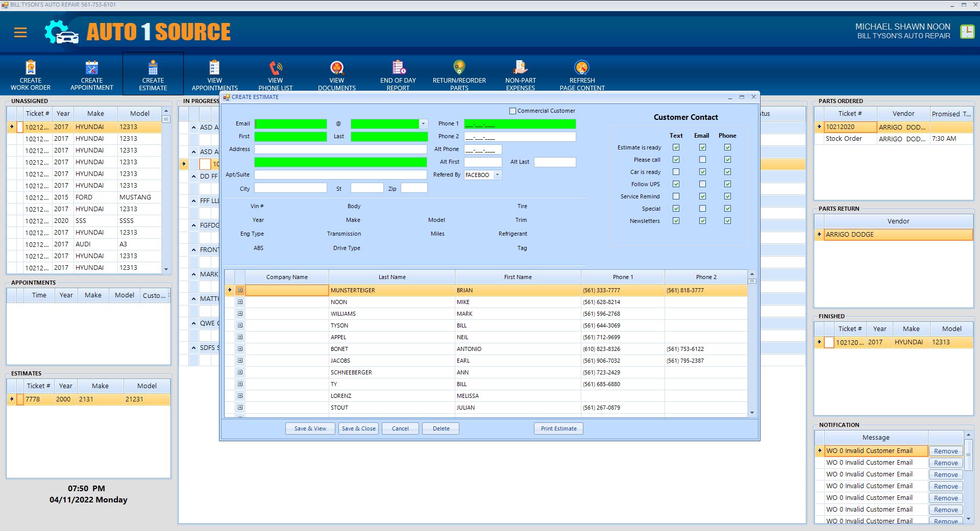Click the Non-Part Expenses toolbar item
This screenshot has width=980, height=531.
[x=521, y=68]
